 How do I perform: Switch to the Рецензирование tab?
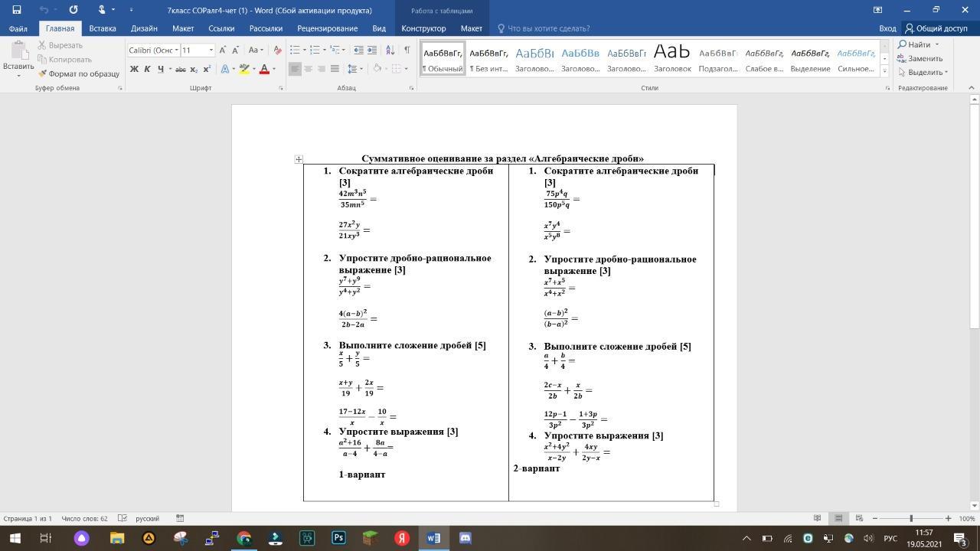pos(328,28)
